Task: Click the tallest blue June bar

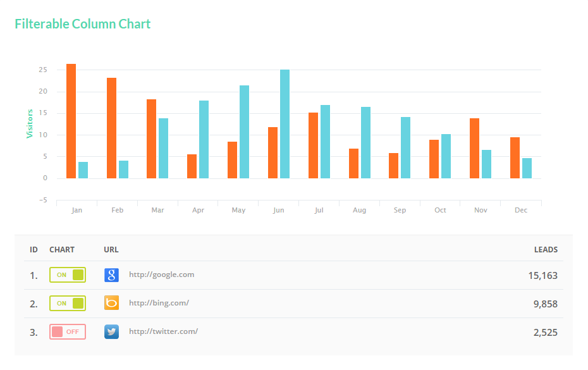Action: (x=285, y=124)
